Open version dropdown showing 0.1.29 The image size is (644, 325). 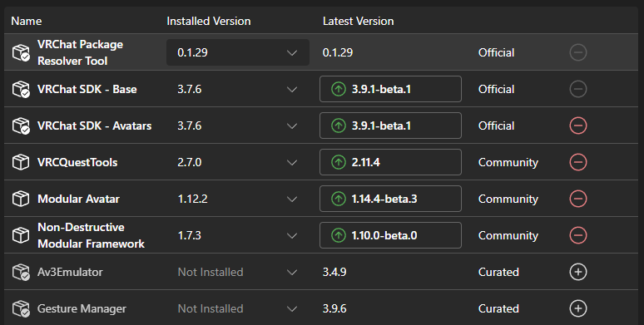[x=238, y=52]
